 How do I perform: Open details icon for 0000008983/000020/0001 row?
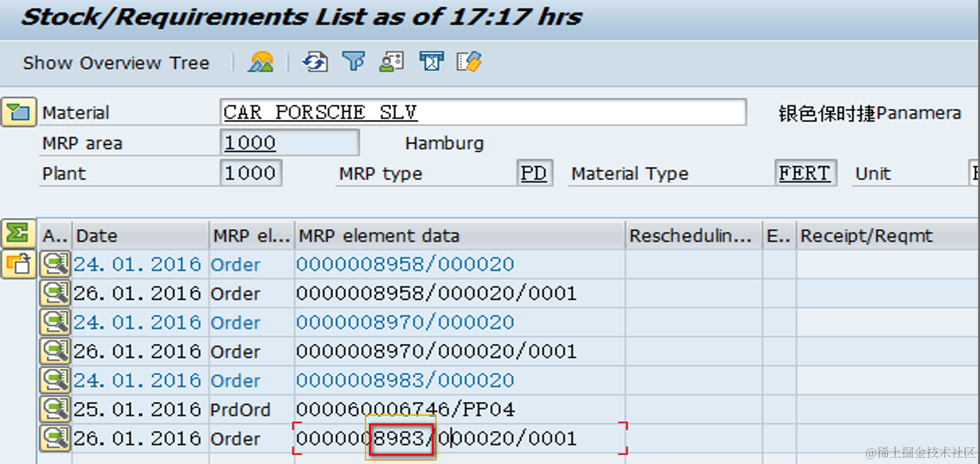(x=55, y=438)
